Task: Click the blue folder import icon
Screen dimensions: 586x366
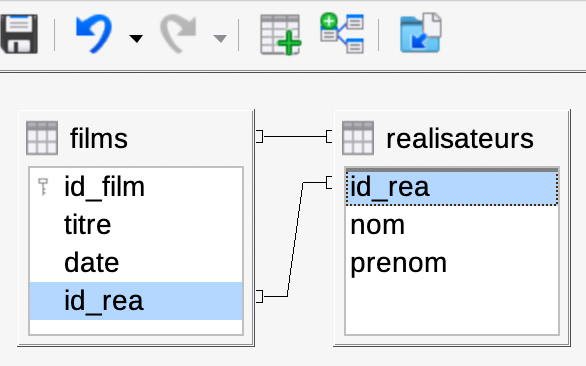Action: [x=421, y=33]
